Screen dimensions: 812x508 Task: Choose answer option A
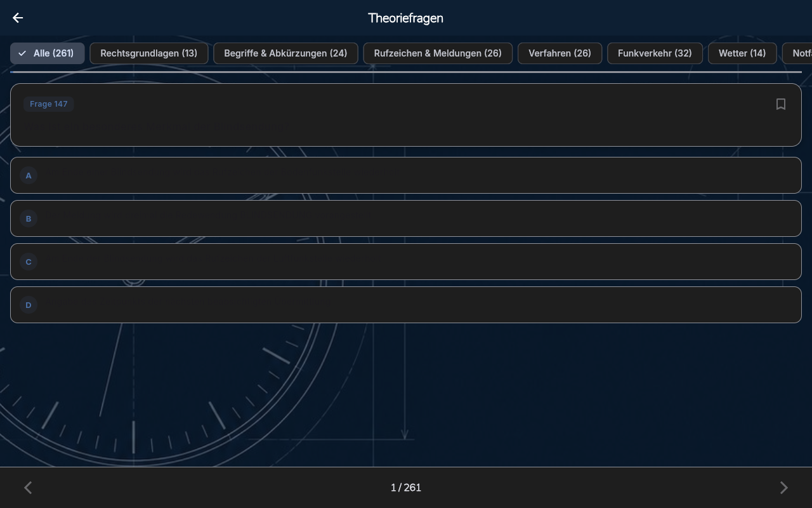(406, 175)
